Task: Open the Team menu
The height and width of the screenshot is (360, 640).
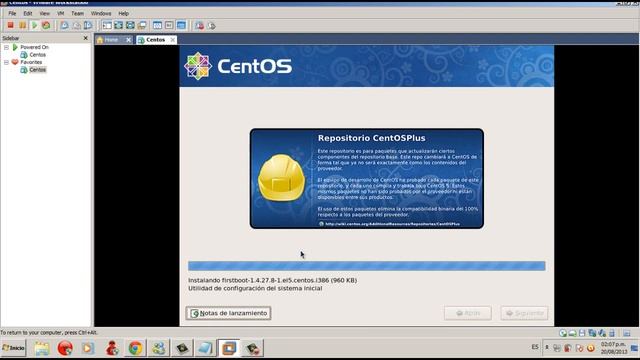Action: tap(77, 13)
